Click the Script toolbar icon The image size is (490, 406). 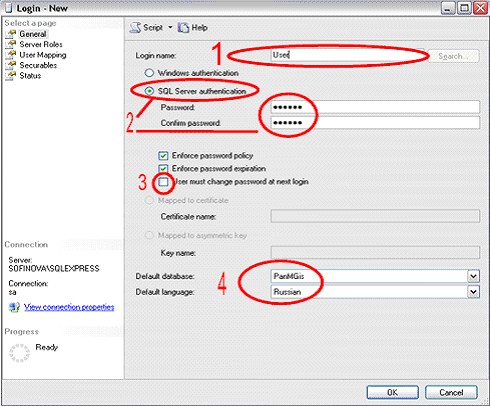click(135, 27)
